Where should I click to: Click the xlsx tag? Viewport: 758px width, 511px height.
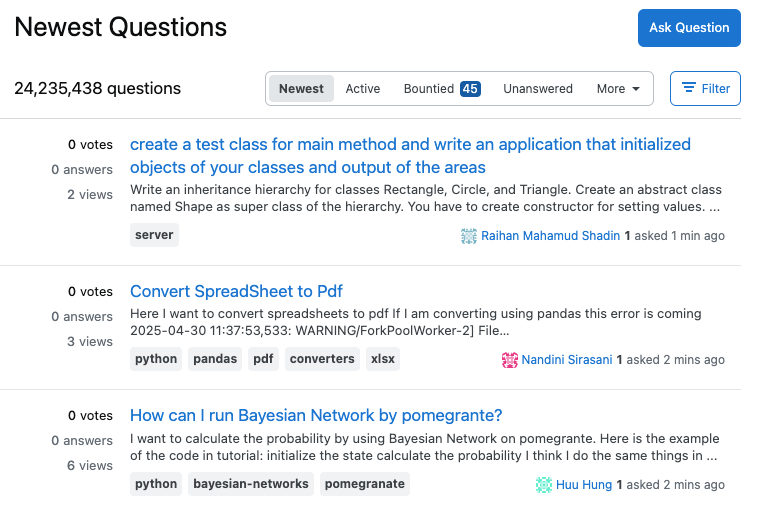tap(383, 359)
